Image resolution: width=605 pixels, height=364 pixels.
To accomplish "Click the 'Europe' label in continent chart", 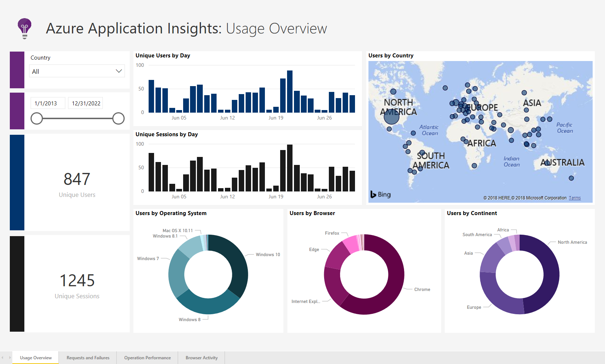I will pos(474,307).
